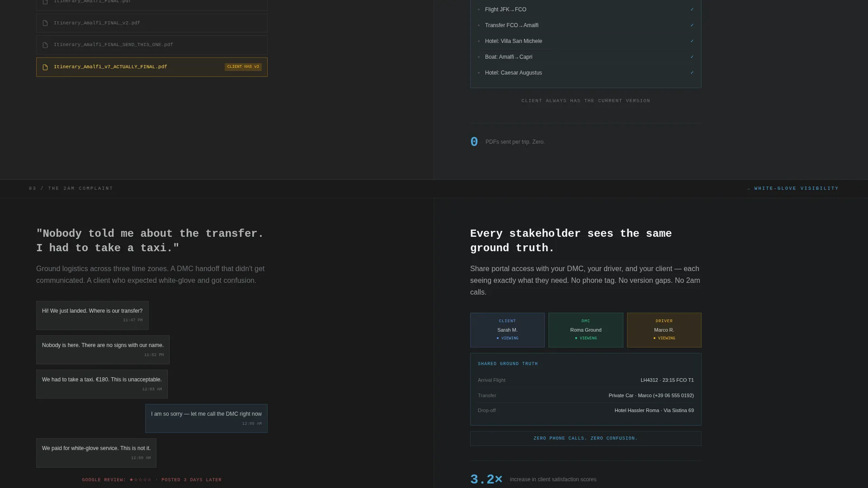Click file icon beside Itinerary_Amalfi_FINAL_SEND_THIS_ONE.pdf
The width and height of the screenshot is (868, 488).
(x=45, y=45)
